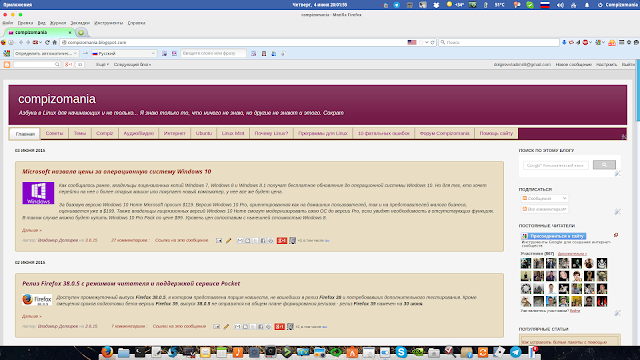Go to the Firefox home page icon
The image size is (640, 360).
(54, 42)
